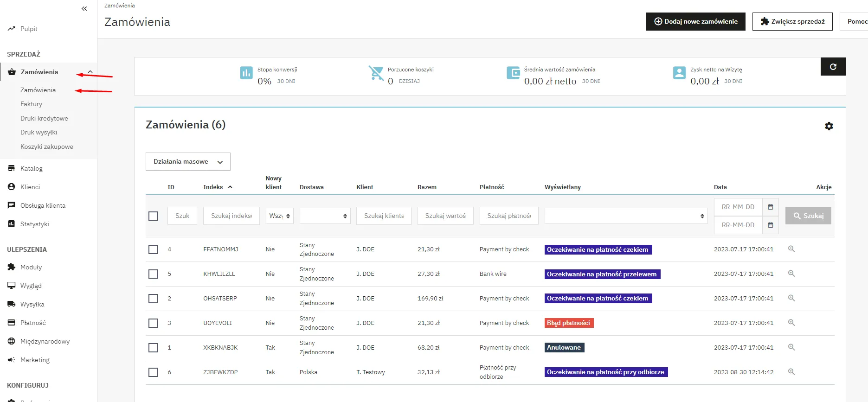Expand the Nowy klient filter dropdown
This screenshot has height=402, width=868.
click(279, 216)
